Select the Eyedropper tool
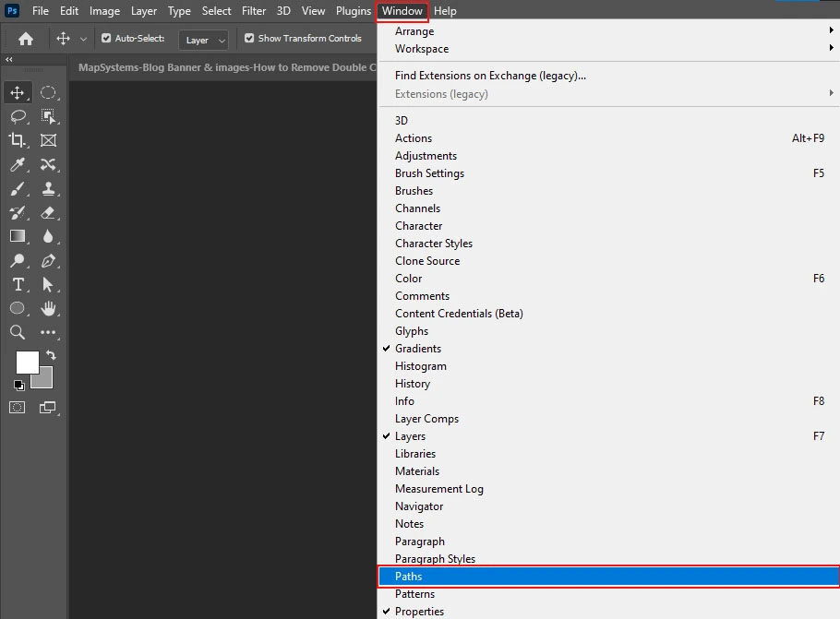 [18, 165]
